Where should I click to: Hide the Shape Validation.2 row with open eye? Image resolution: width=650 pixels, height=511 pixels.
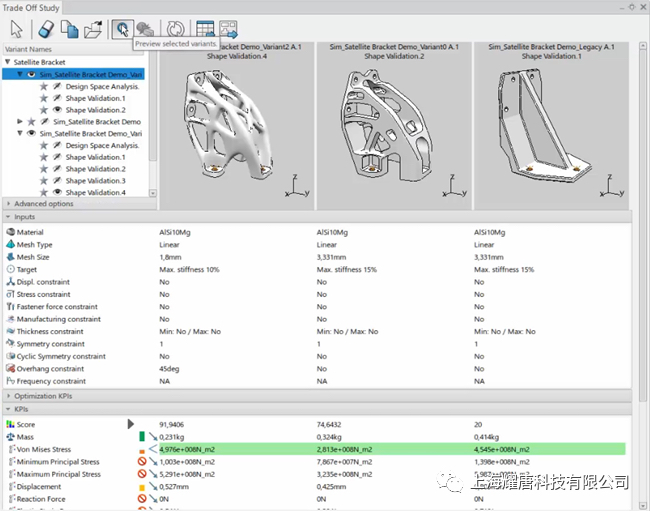[57, 110]
